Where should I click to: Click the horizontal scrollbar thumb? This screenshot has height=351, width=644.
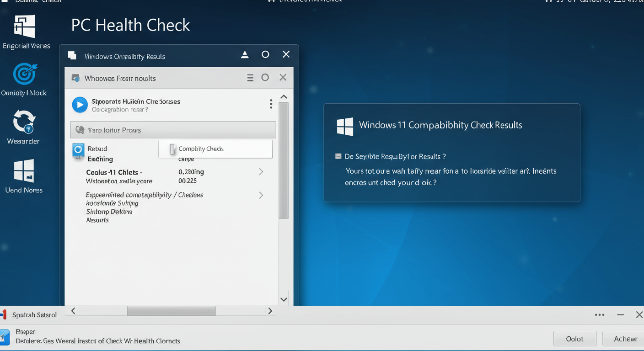coord(171,311)
